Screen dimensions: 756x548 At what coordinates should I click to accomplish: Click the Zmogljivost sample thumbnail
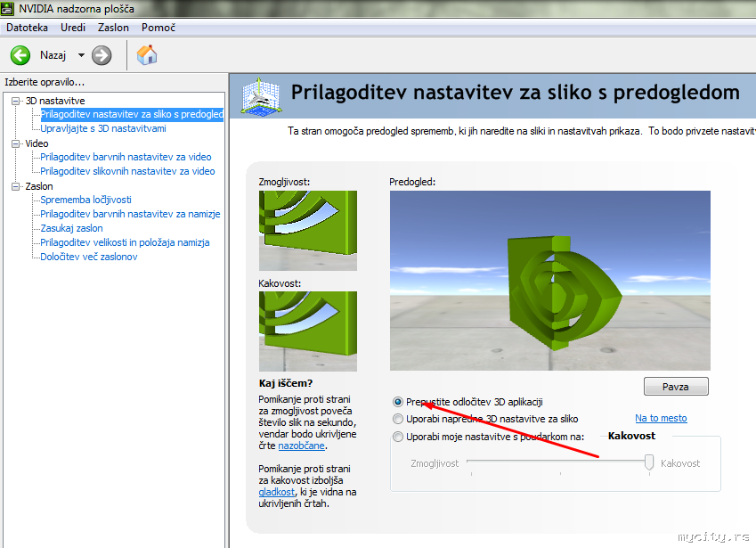(x=308, y=231)
